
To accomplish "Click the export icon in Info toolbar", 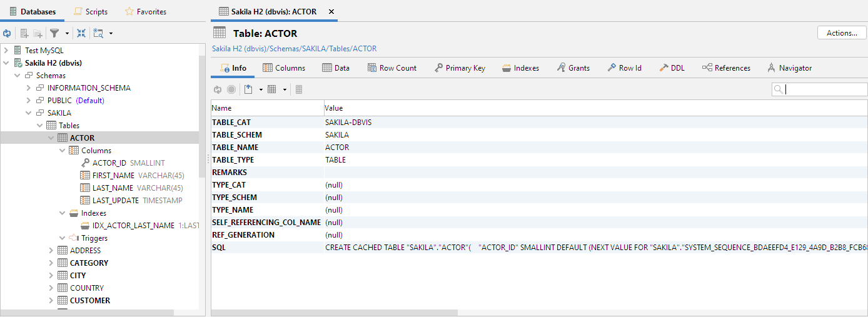I will (248, 89).
